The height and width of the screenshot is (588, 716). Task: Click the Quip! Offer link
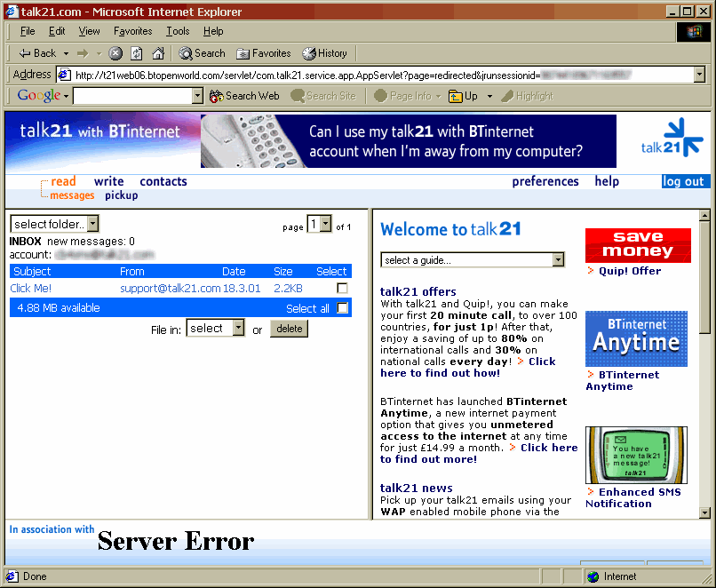[x=630, y=271]
